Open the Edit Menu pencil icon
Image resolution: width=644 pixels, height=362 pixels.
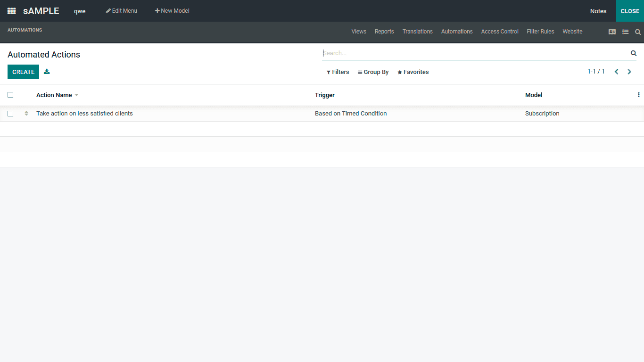pyautogui.click(x=108, y=10)
